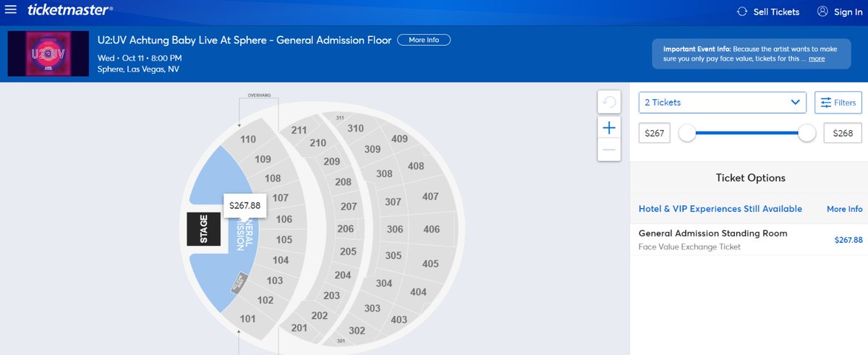Select section 403 on the map
Screen dimensions: 868x355
(x=399, y=320)
